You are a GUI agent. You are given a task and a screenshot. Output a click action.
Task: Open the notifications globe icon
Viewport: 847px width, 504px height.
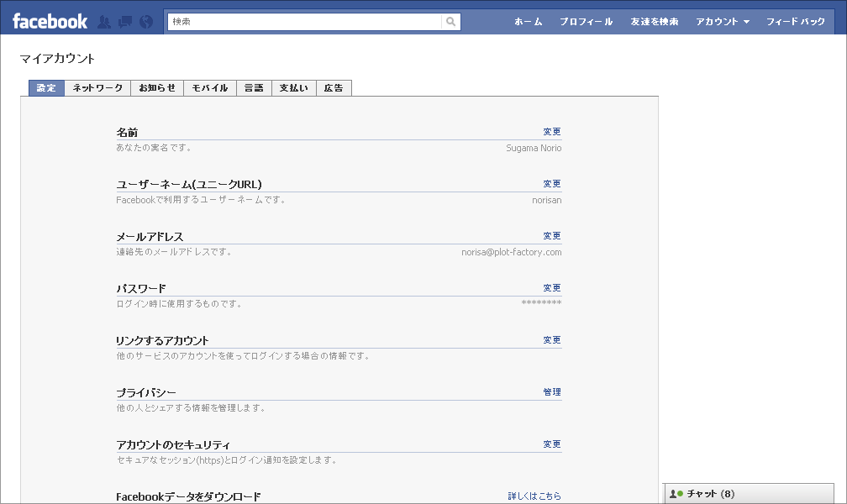coord(146,22)
